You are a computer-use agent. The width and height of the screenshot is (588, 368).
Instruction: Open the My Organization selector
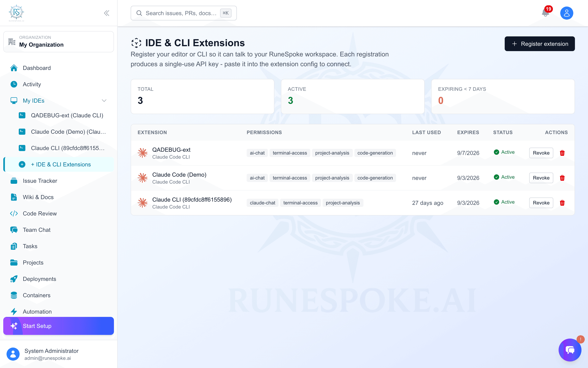point(59,42)
